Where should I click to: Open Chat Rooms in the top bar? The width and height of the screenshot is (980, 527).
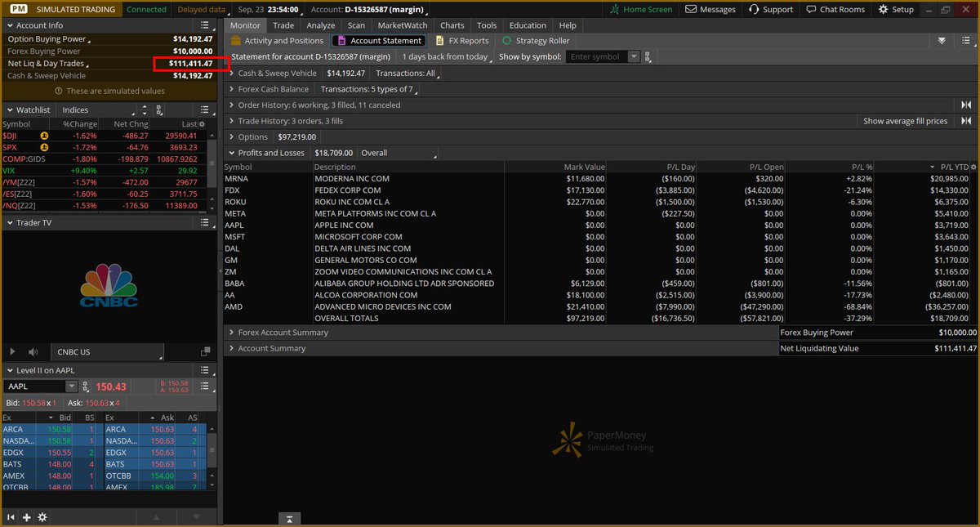click(835, 10)
